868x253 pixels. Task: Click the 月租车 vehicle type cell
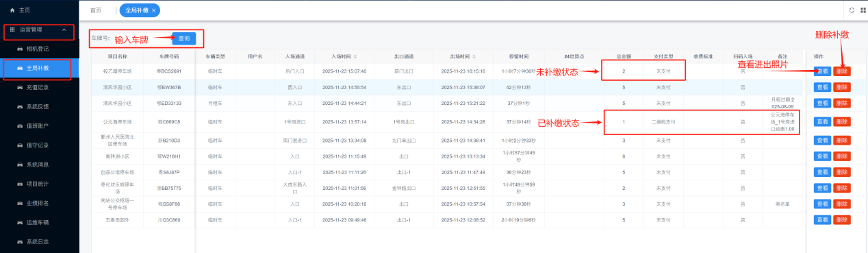click(x=215, y=104)
